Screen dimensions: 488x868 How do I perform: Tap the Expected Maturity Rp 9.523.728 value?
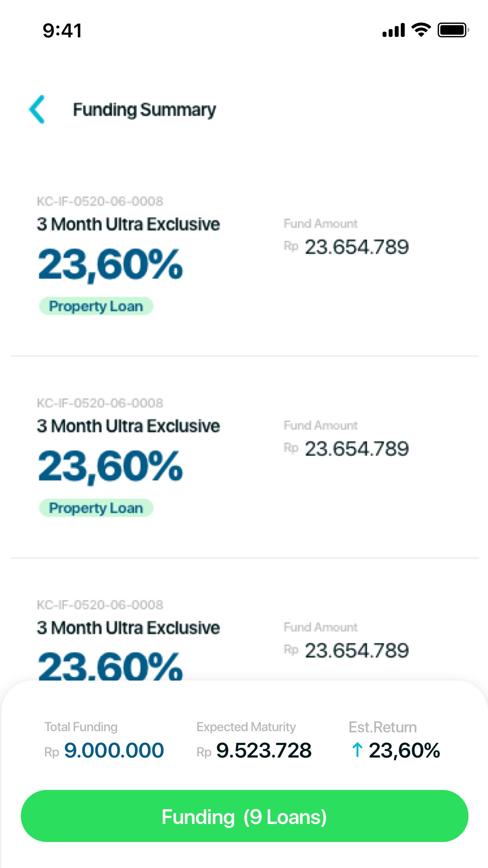click(254, 750)
